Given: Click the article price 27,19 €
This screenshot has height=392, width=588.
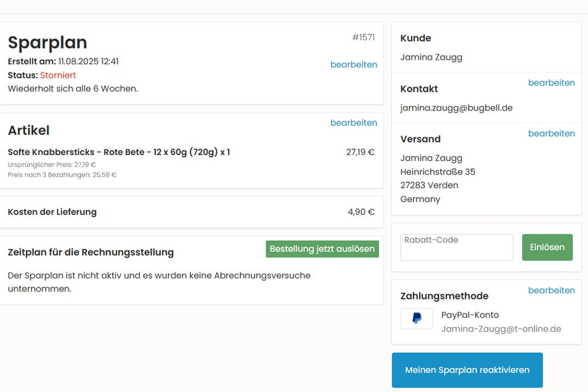Looking at the screenshot, I should pyautogui.click(x=360, y=152).
